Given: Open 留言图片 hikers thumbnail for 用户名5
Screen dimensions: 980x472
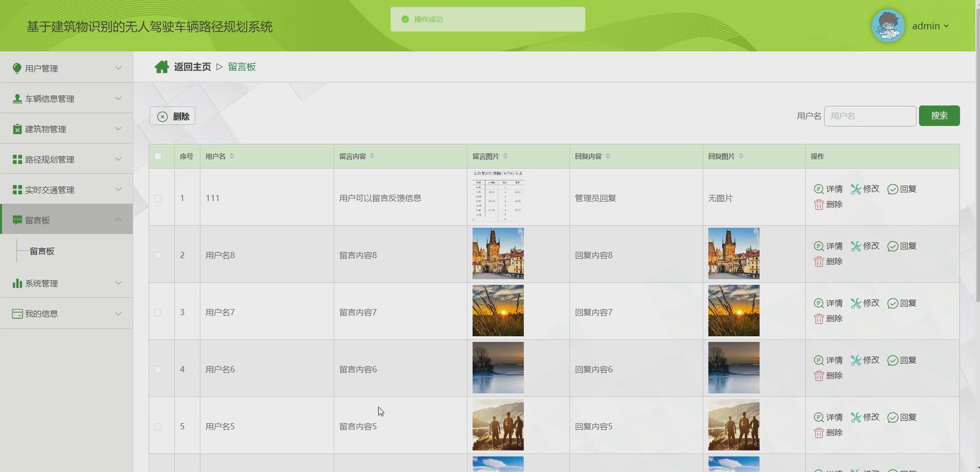Looking at the screenshot, I should tap(498, 425).
